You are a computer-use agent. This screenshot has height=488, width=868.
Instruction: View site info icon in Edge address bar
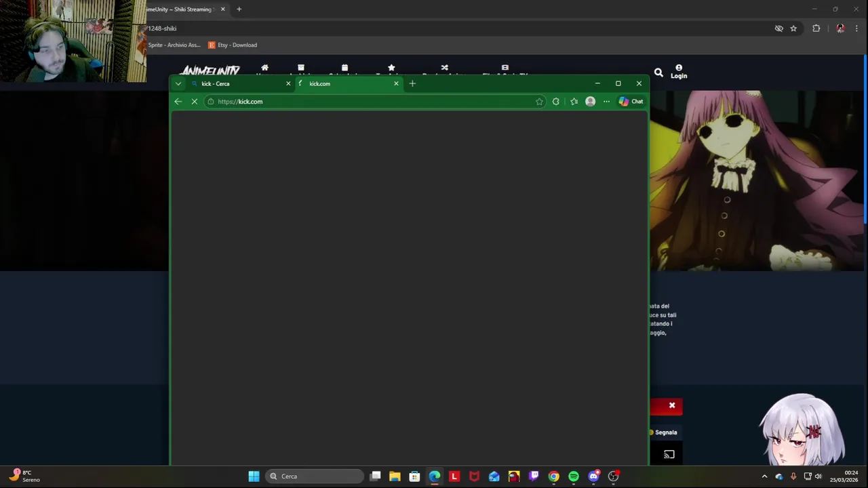pos(211,102)
